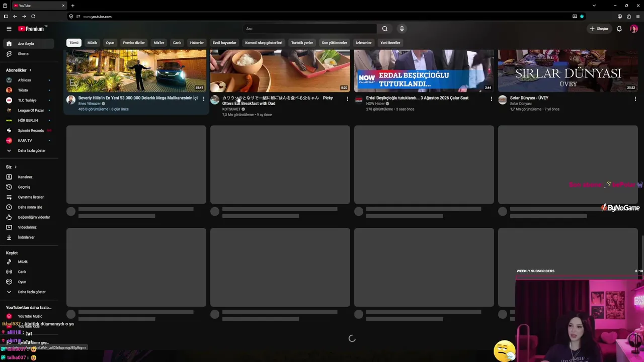Select the Son yüklenenler filter chip

(x=335, y=43)
